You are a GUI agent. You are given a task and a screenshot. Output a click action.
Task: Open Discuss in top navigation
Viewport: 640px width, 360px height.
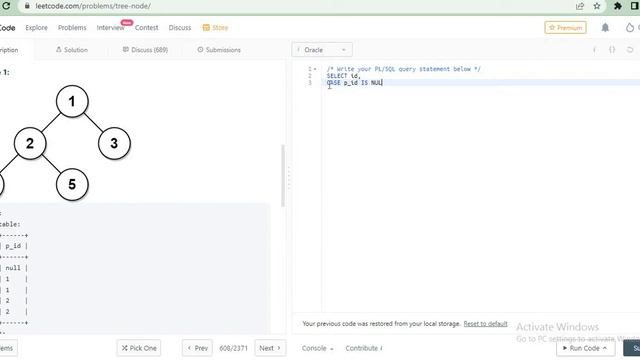(x=180, y=27)
